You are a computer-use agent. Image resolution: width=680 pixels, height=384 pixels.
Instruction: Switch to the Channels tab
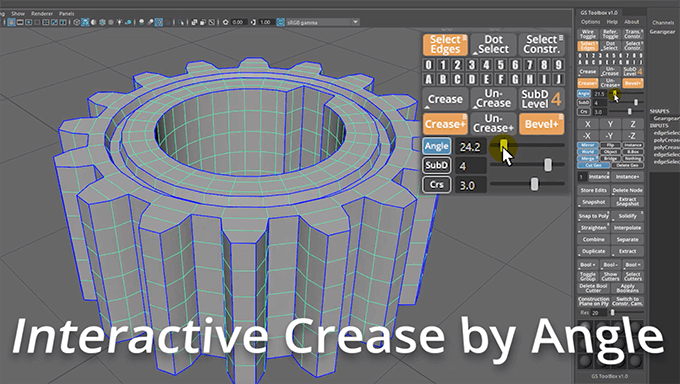click(663, 23)
